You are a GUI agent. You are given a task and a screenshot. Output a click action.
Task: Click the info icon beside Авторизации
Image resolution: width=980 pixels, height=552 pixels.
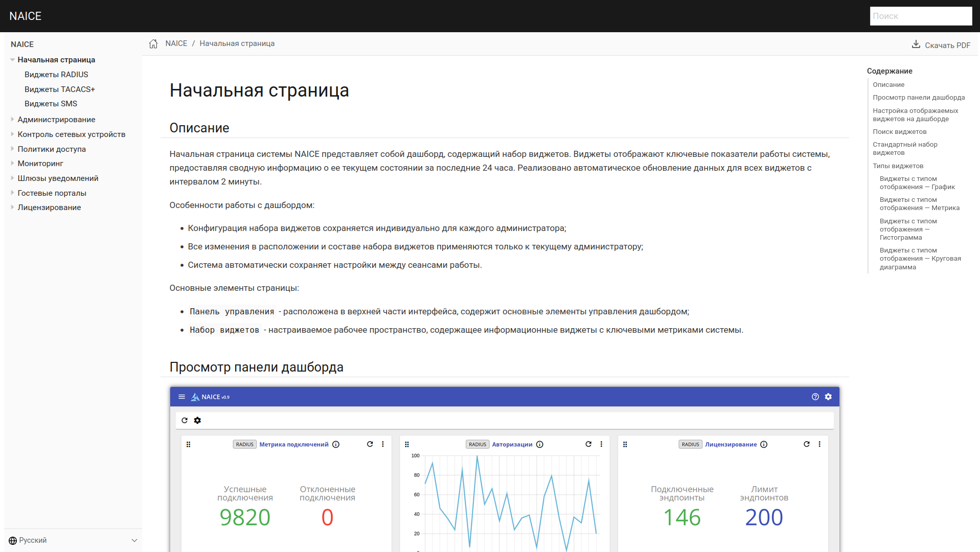[x=540, y=444]
